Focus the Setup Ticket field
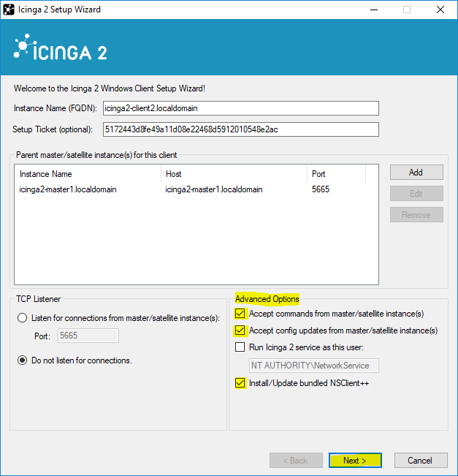Image resolution: width=458 pixels, height=476 pixels. point(241,129)
